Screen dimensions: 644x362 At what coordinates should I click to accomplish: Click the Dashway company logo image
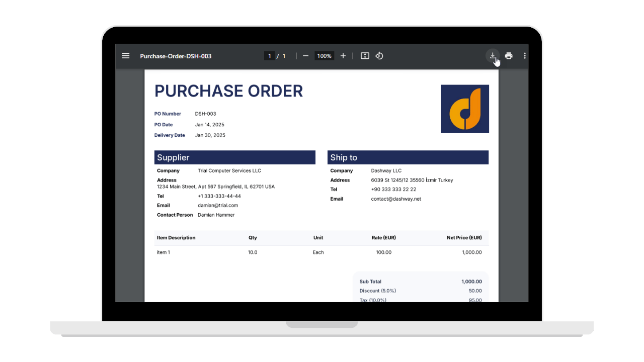coord(465,109)
